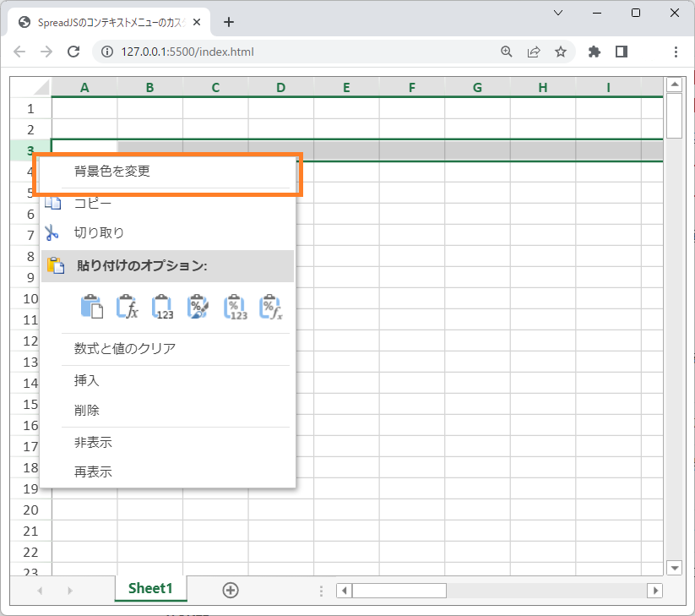Click paste clipboard icon in 貼り付けのオプション header
The width and height of the screenshot is (695, 616).
[x=56, y=265]
